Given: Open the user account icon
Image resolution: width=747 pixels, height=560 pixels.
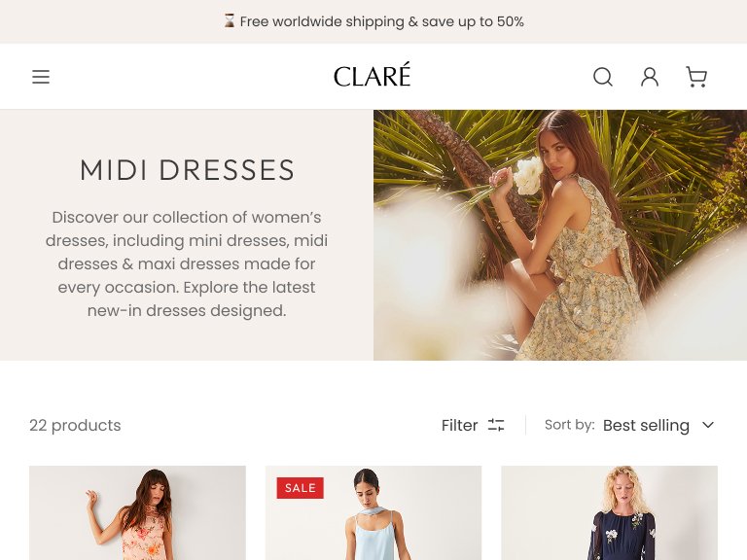Looking at the screenshot, I should click(x=650, y=77).
